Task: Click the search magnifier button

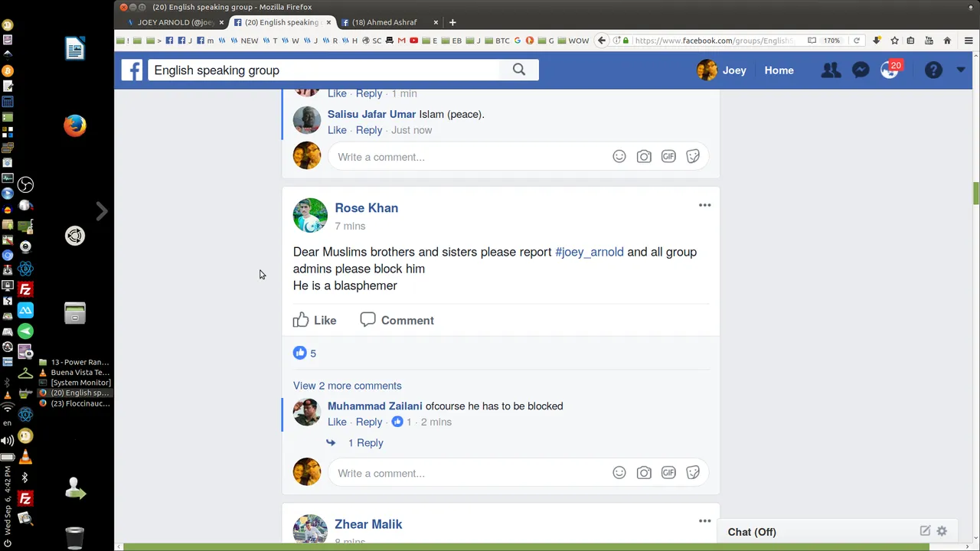Action: 519,70
